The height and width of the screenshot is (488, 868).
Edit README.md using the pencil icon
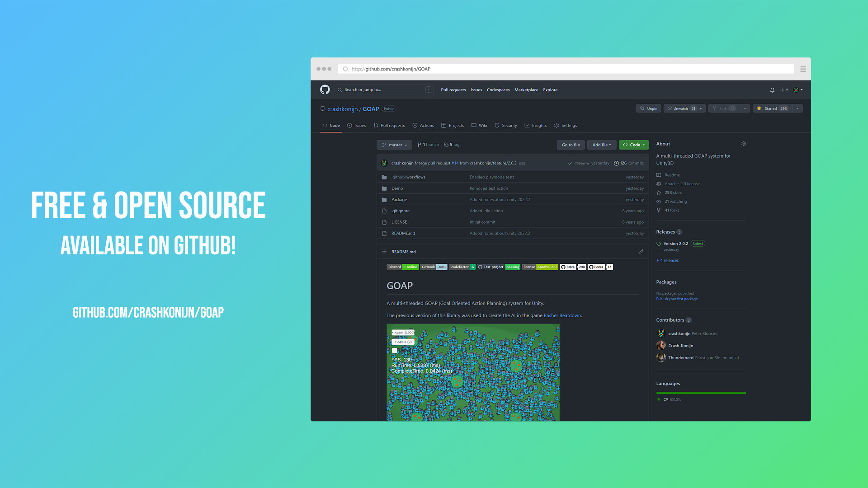pyautogui.click(x=641, y=252)
